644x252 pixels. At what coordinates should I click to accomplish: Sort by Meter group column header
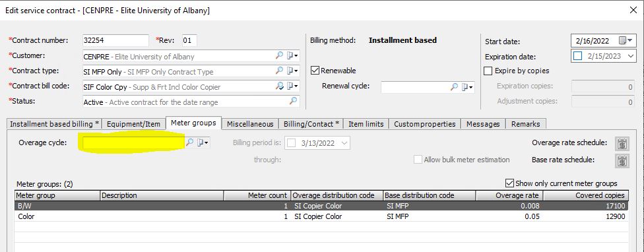tap(57, 195)
